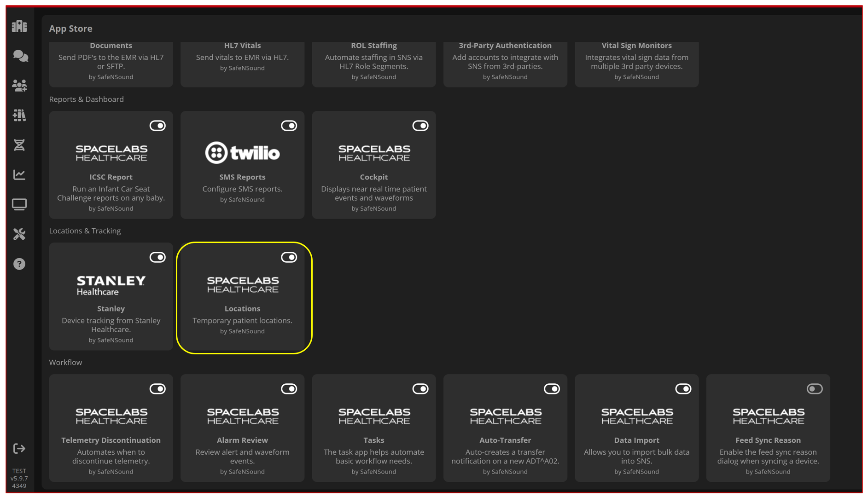Click the Spacelabs logo on Telemetry Discontinuation
The image size is (868, 497).
[111, 416]
